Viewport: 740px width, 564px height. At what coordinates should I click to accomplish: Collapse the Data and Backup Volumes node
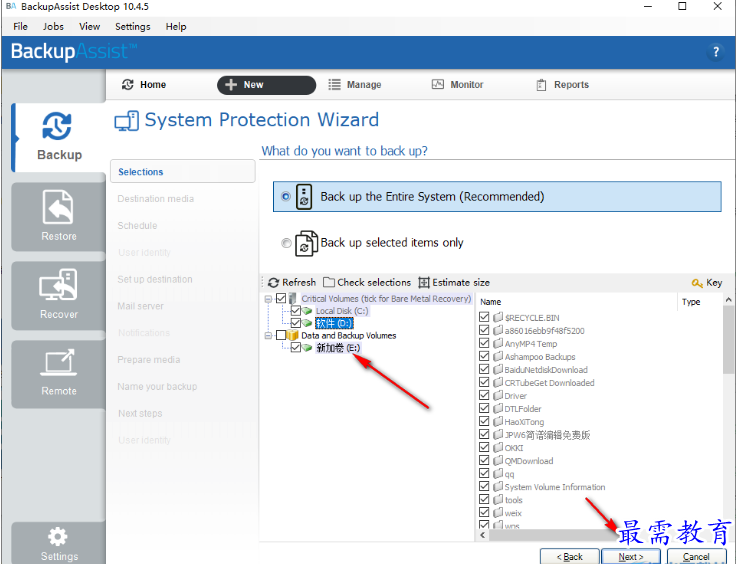click(268, 336)
